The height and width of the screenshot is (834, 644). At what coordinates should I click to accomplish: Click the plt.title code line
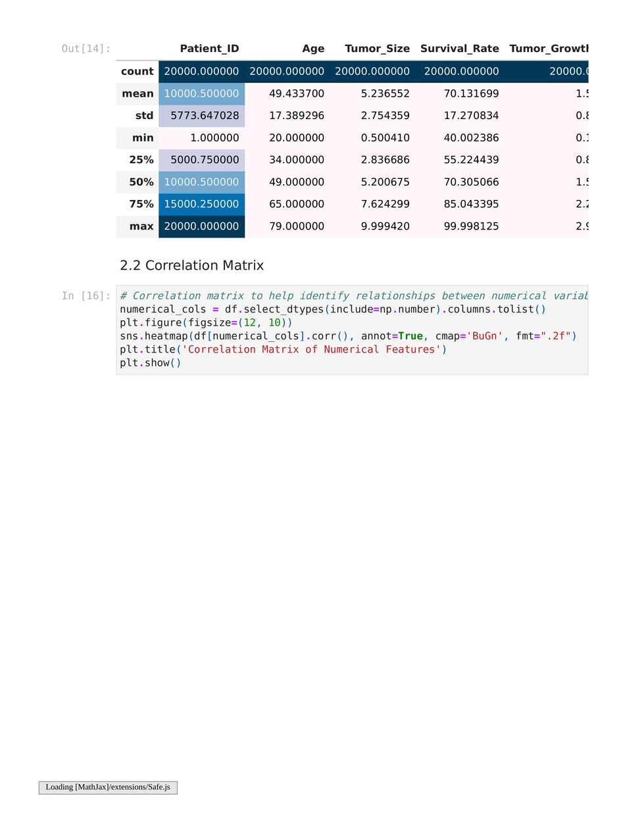click(284, 349)
